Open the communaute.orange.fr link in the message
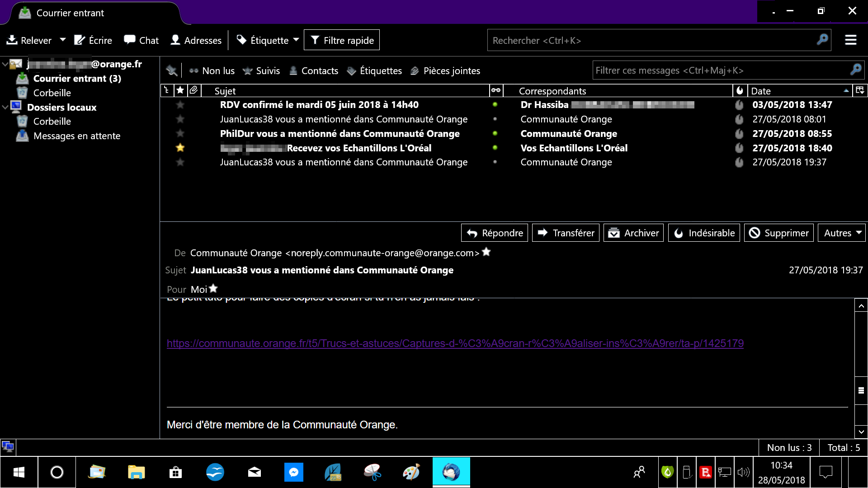Screen dimensions: 868x488 point(455,343)
